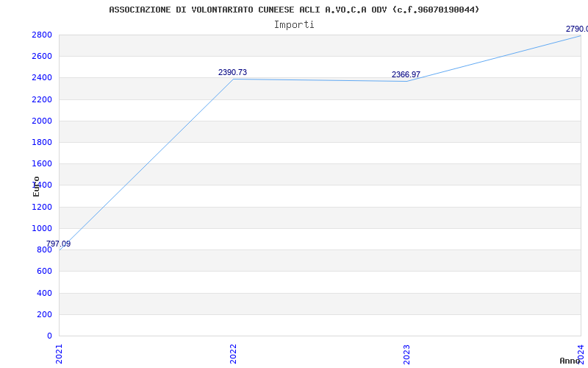Screen dimensions: 588x368
Task: Click the 1000 y-axis tick label
Action: 42,228
